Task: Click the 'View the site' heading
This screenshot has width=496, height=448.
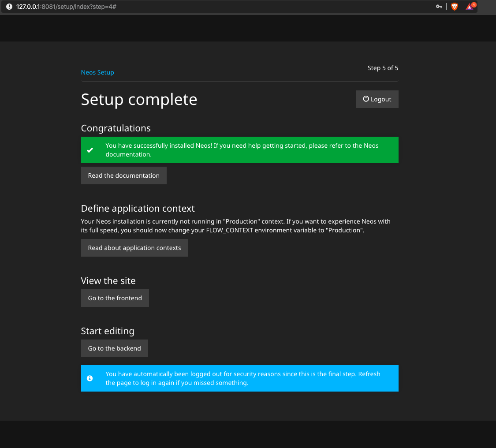Action: (108, 281)
